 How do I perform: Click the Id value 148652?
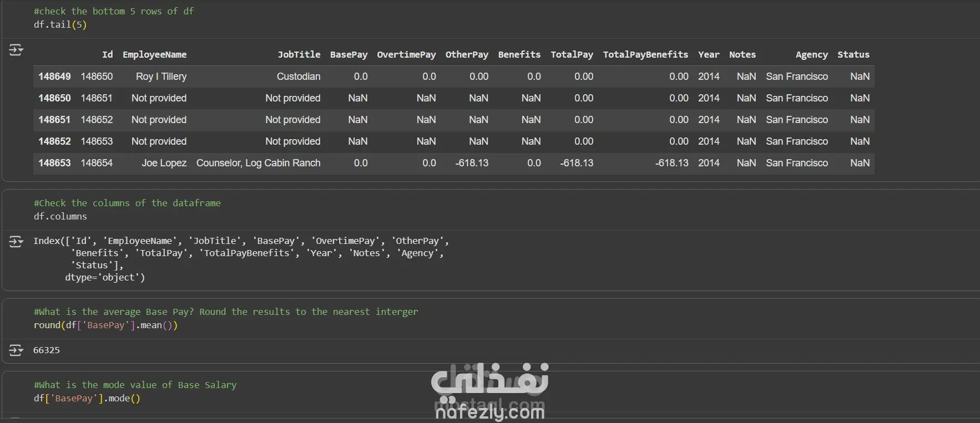[97, 120]
